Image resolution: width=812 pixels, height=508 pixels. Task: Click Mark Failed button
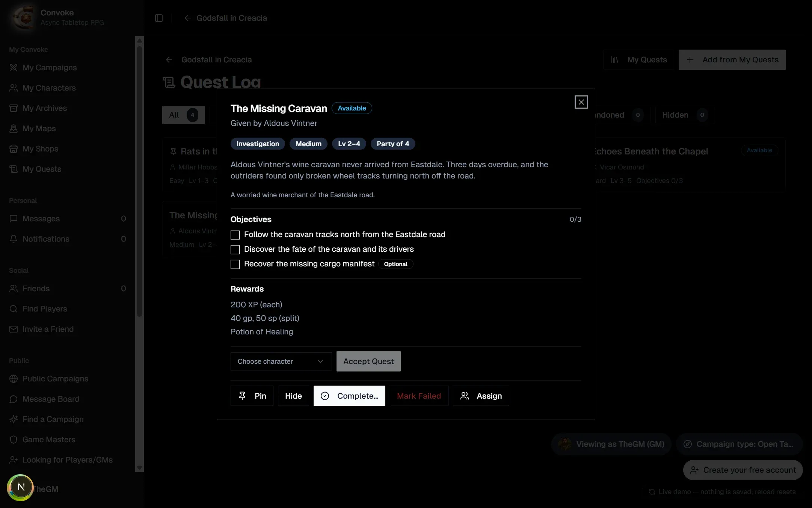click(419, 396)
